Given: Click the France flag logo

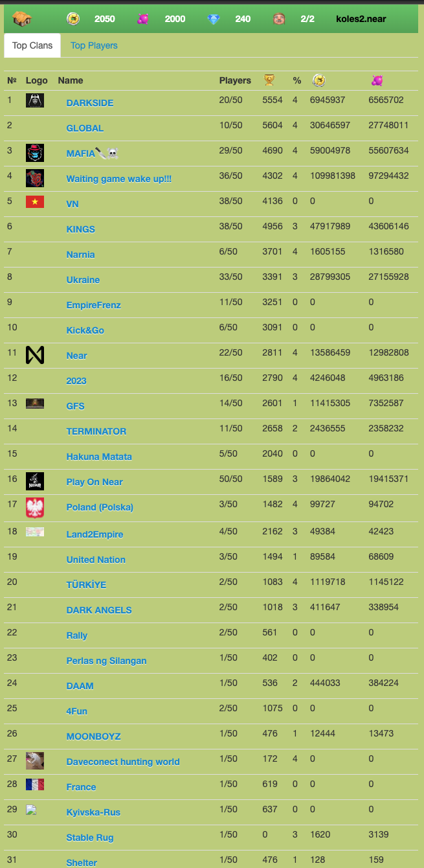Looking at the screenshot, I should pos(35,784).
